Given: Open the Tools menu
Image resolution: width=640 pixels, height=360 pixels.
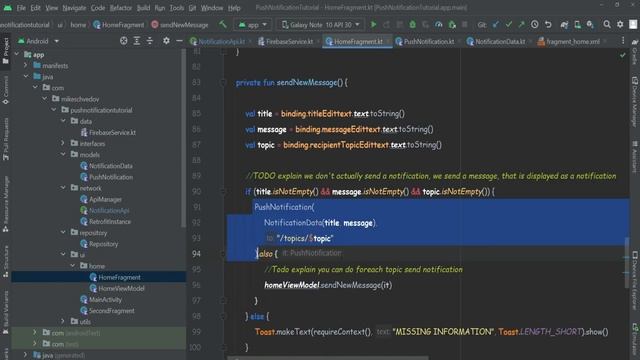Looking at the screenshot, I should point(177,8).
